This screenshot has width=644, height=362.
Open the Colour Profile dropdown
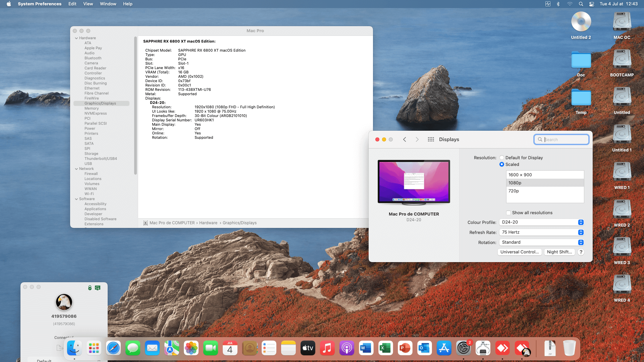541,222
